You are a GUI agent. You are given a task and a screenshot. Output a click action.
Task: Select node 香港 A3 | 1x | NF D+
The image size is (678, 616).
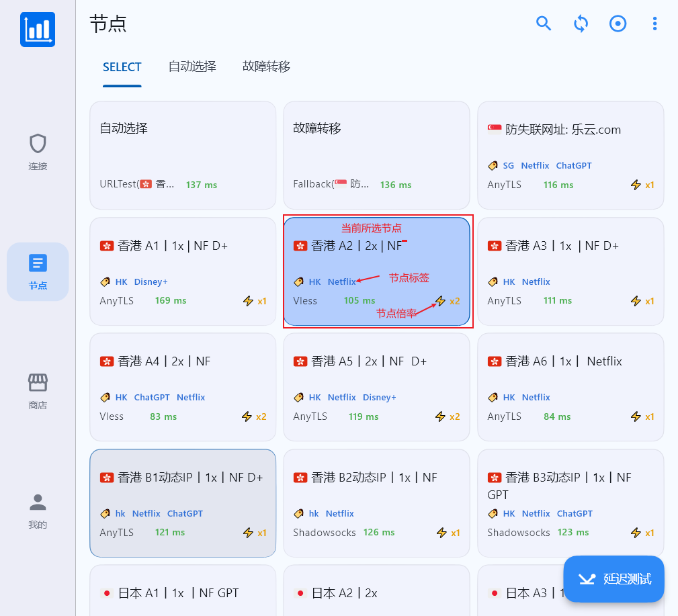pyautogui.click(x=570, y=271)
